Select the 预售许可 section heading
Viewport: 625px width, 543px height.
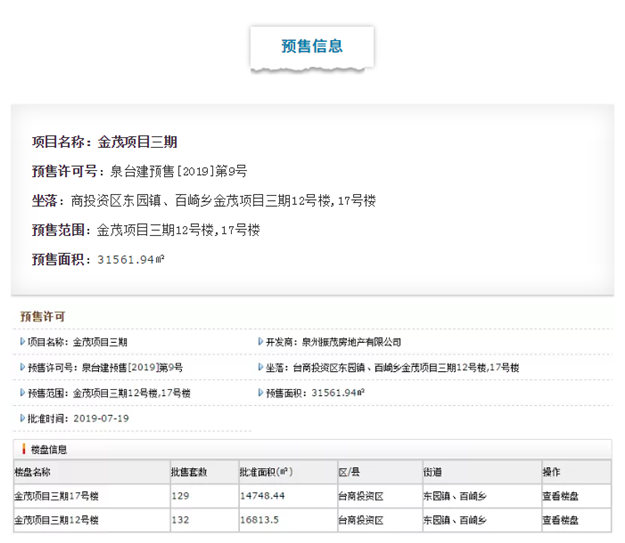tap(43, 317)
